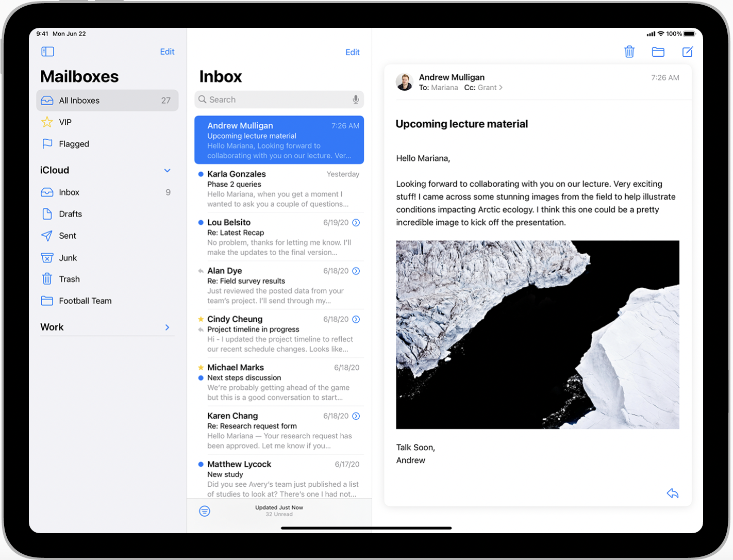Click the Search field in Inbox
This screenshot has height=560, width=733.
(279, 100)
